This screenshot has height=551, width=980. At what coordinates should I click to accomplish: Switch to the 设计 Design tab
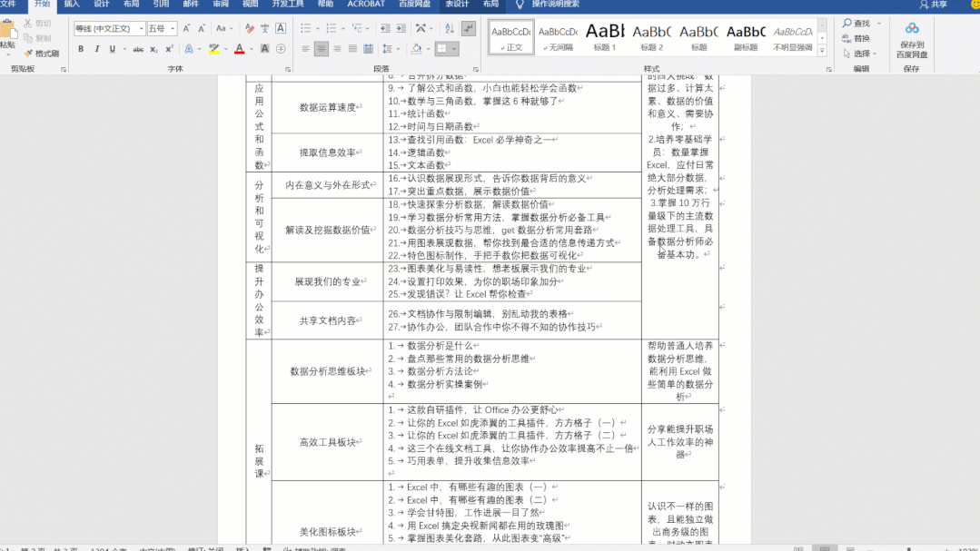pyautogui.click(x=101, y=5)
